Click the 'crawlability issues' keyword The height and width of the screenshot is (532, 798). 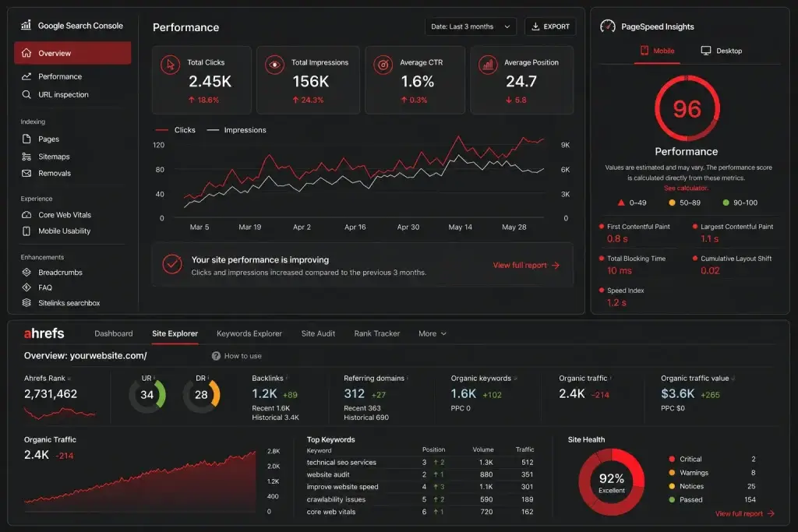(336, 499)
